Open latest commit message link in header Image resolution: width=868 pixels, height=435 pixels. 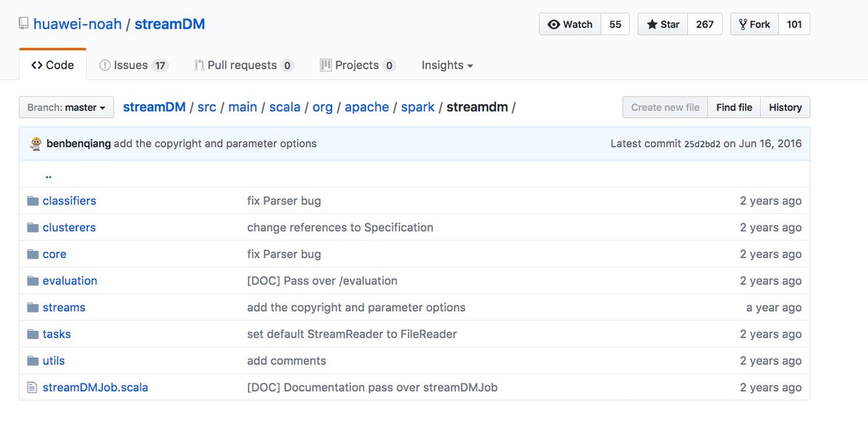(x=216, y=144)
